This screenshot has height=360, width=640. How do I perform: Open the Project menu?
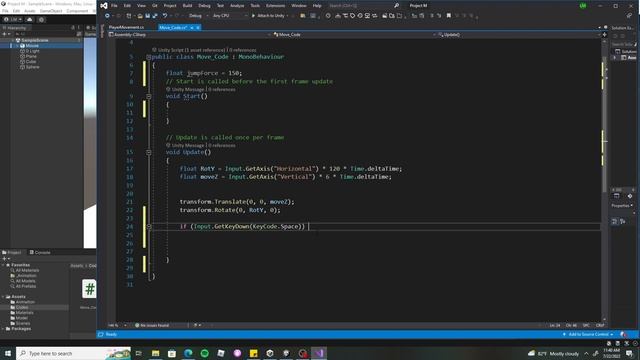pyautogui.click(x=170, y=6)
